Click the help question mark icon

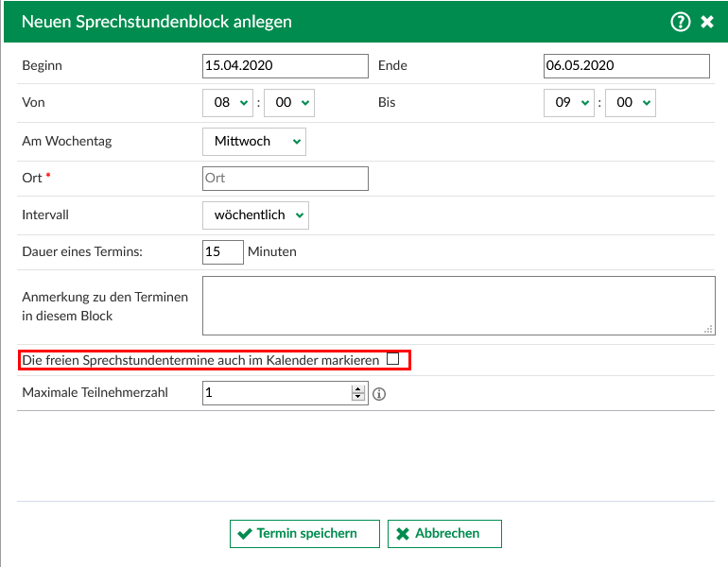click(680, 22)
